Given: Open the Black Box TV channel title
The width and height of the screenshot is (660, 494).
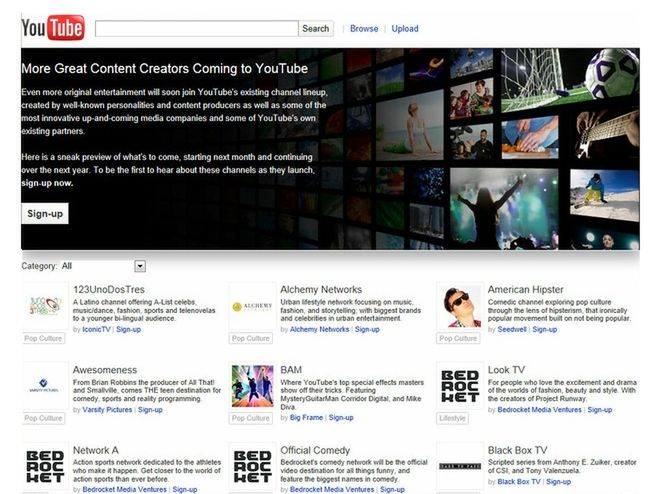Looking at the screenshot, I should click(517, 450).
